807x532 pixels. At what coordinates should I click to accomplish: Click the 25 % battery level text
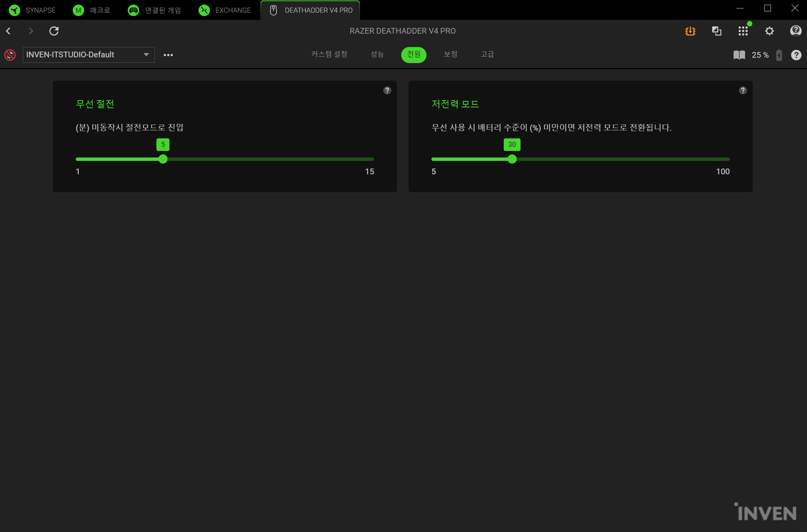point(760,55)
